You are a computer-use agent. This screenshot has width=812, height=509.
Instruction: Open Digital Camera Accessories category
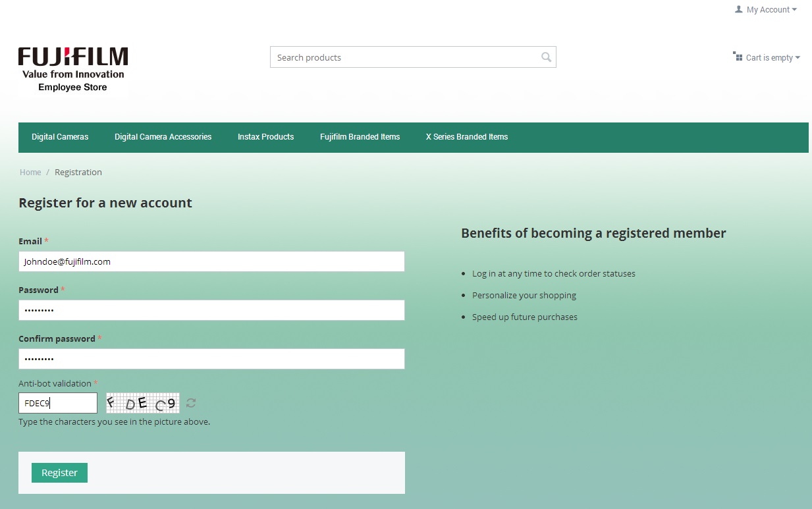(163, 137)
